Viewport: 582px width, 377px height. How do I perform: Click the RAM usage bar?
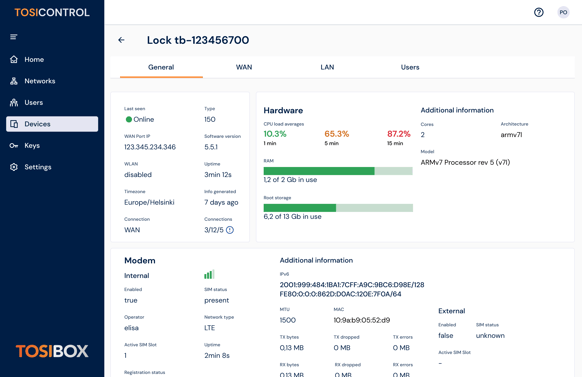[x=338, y=171]
